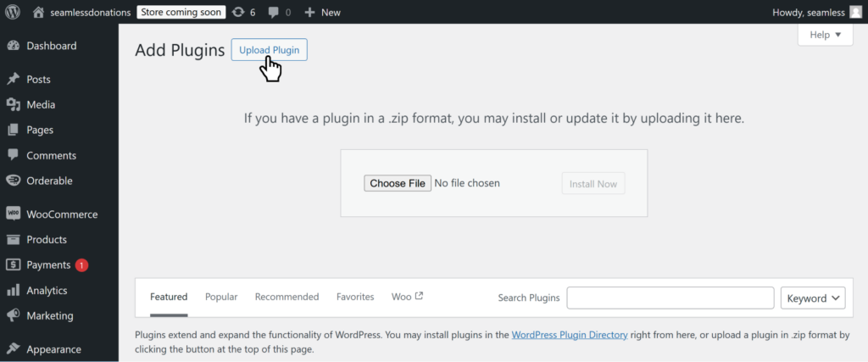Expand the Help dropdown
The image size is (868, 362).
(x=826, y=34)
